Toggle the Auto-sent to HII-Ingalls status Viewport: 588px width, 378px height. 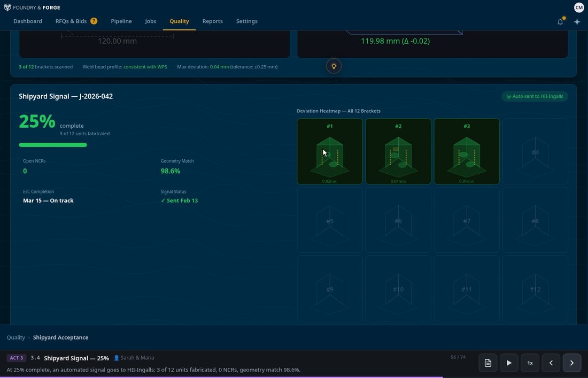pos(535,96)
